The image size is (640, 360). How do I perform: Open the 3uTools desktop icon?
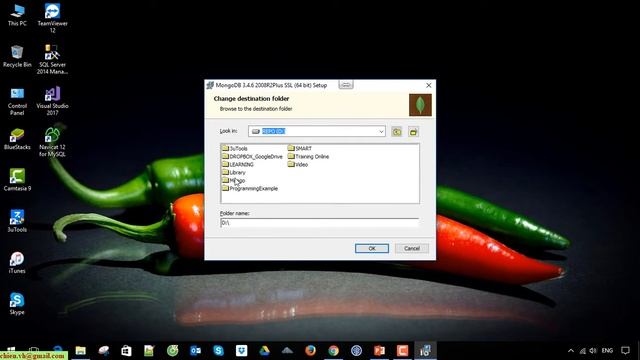coord(17,221)
